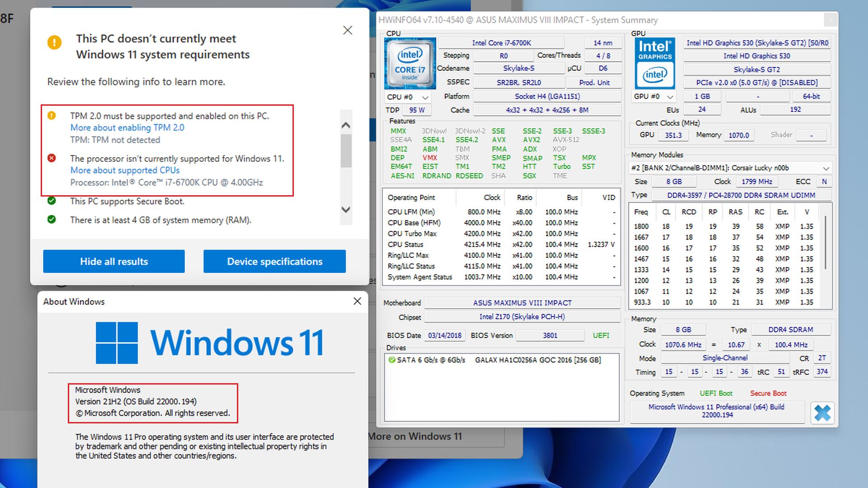Click the Intel Graphics GPU logo
Viewport: 868px width, 488px height.
tap(655, 63)
